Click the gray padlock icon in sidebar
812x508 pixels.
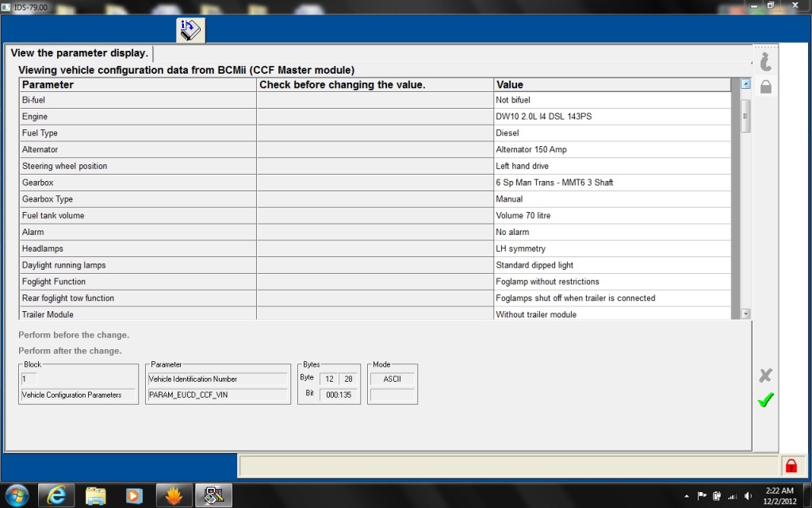tap(765, 87)
